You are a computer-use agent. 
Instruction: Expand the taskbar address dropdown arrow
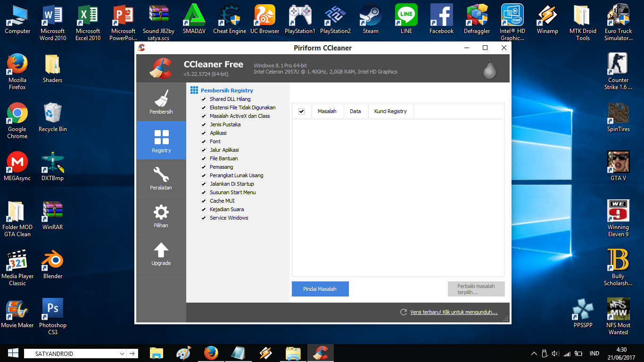[x=122, y=354]
